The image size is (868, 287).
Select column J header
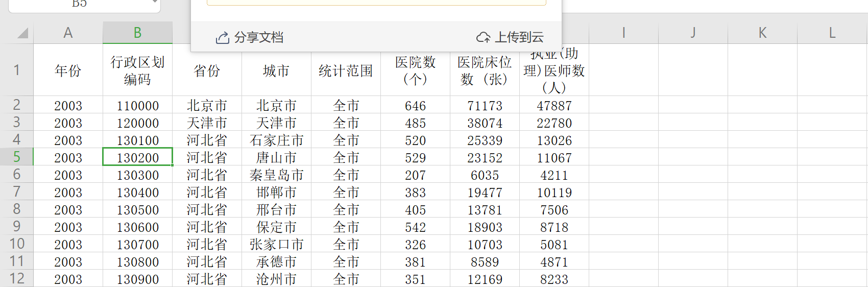tap(693, 33)
